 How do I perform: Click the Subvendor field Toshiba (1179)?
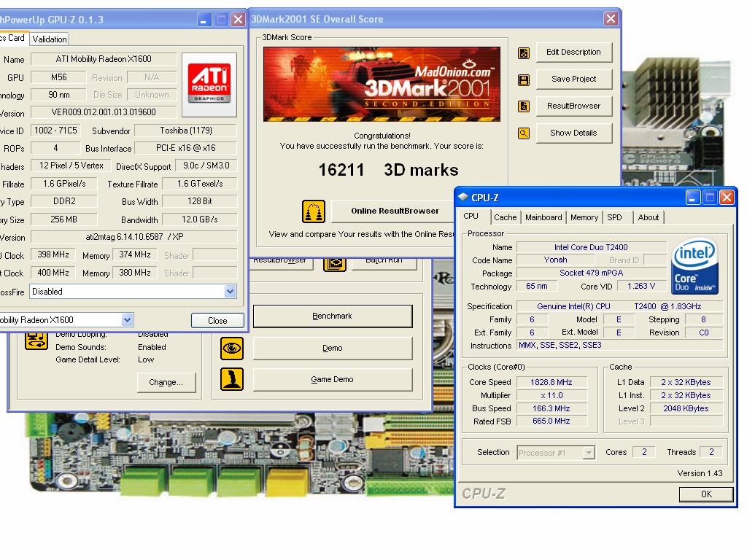[186, 131]
